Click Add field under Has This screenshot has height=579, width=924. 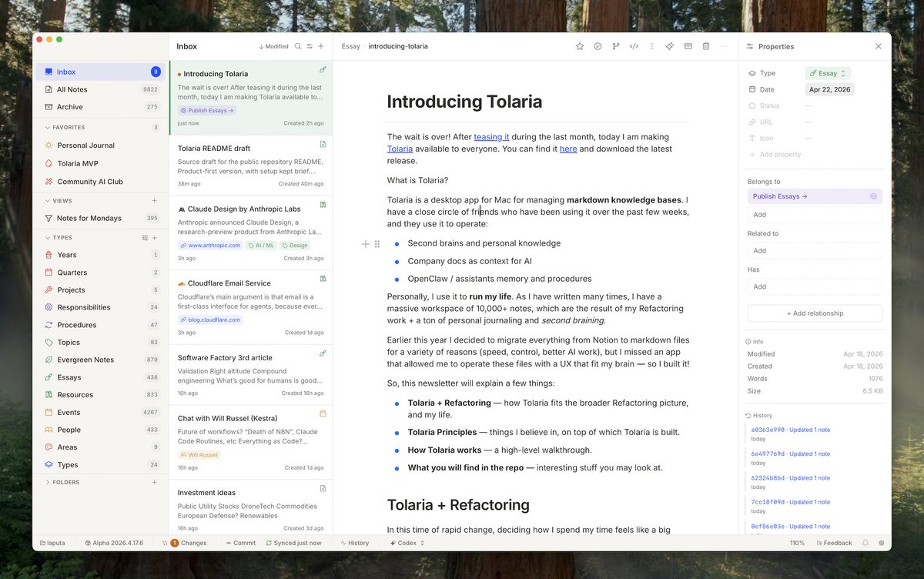pyautogui.click(x=815, y=286)
